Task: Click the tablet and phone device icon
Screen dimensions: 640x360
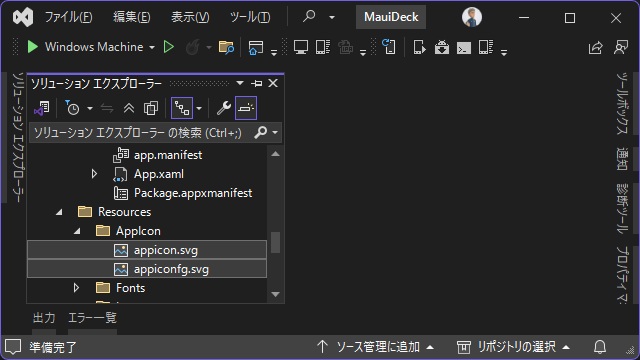Action: (322, 47)
